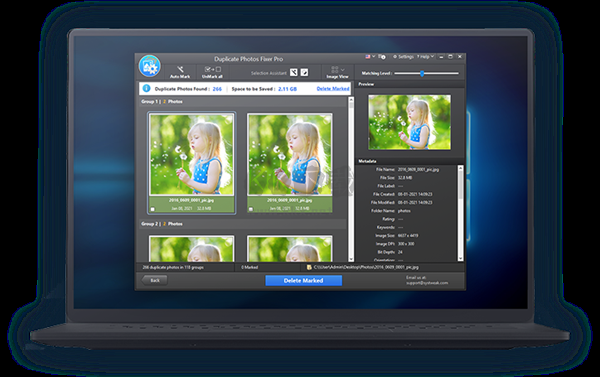Screen dimensions: 600x377
Task: Click the File Created date value
Action: (x=415, y=194)
